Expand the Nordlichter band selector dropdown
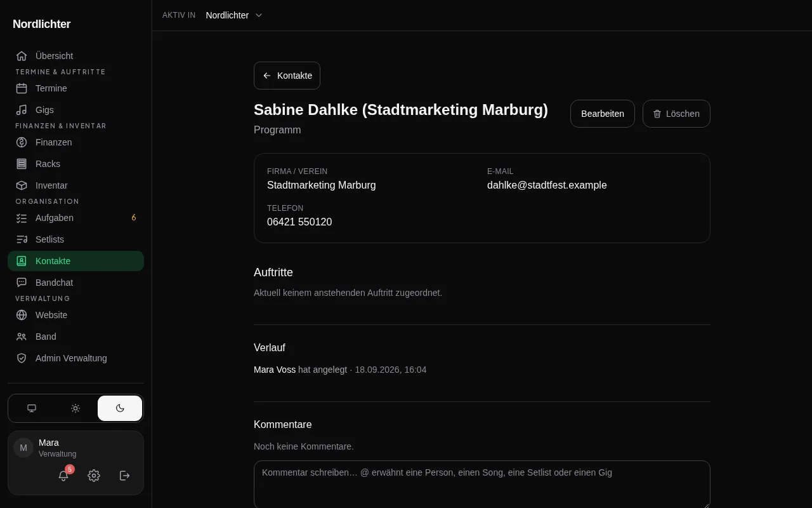Image resolution: width=812 pixels, height=508 pixels. tap(234, 15)
